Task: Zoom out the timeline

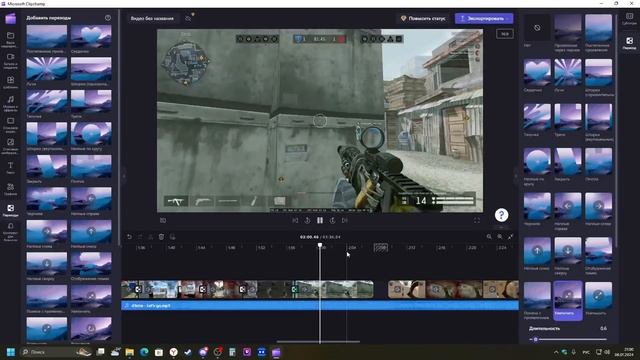Action: (489, 237)
